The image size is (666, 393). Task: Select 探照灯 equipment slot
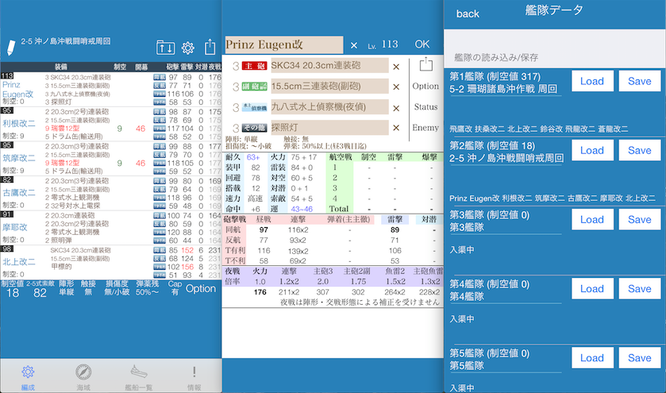click(330, 127)
